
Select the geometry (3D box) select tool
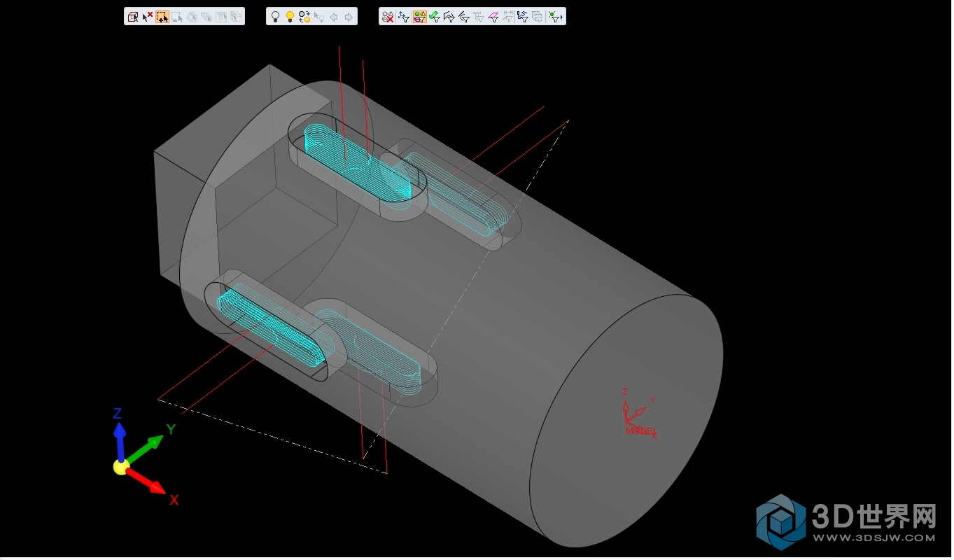133,17
